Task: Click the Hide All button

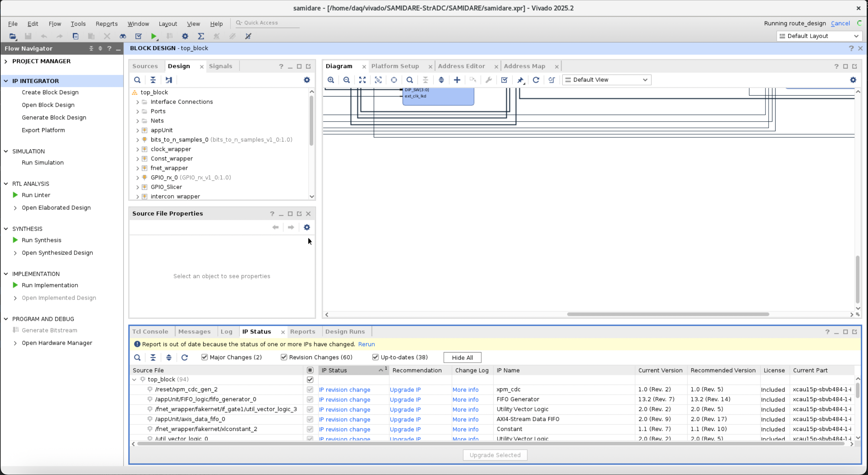Action: [x=462, y=357]
